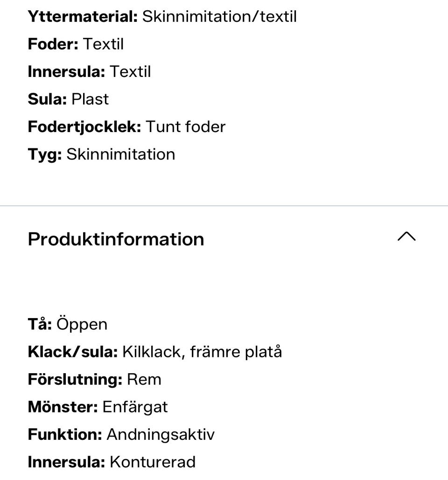This screenshot has width=448, height=480.
Task: Click the Foder label
Action: point(53,44)
